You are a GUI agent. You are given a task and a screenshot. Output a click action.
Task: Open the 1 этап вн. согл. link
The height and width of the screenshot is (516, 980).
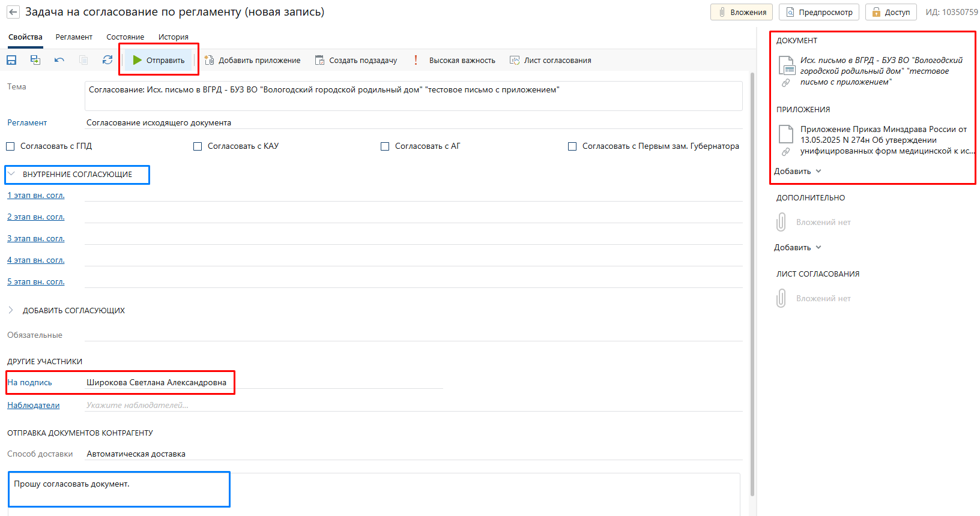(x=36, y=196)
